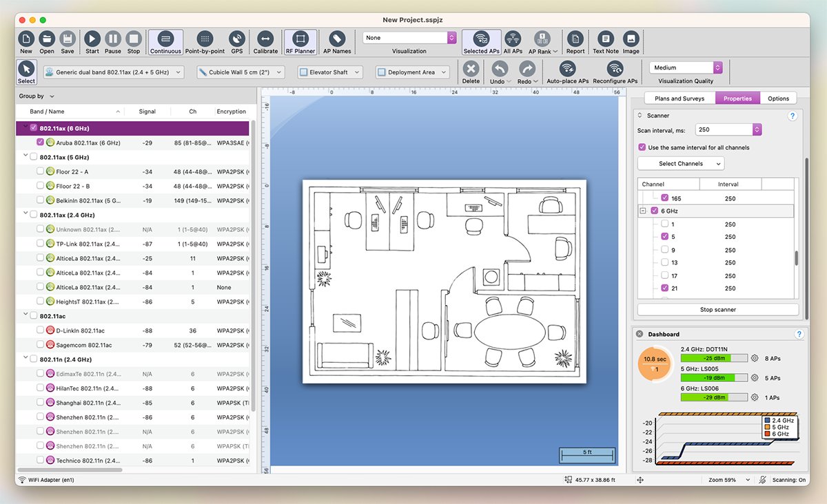The height and width of the screenshot is (504, 827).
Task: Open the Select Channels dropdown
Action: tap(681, 164)
